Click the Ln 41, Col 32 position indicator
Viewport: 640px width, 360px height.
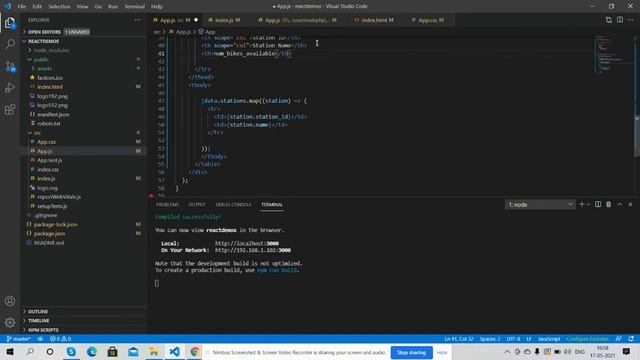click(459, 339)
